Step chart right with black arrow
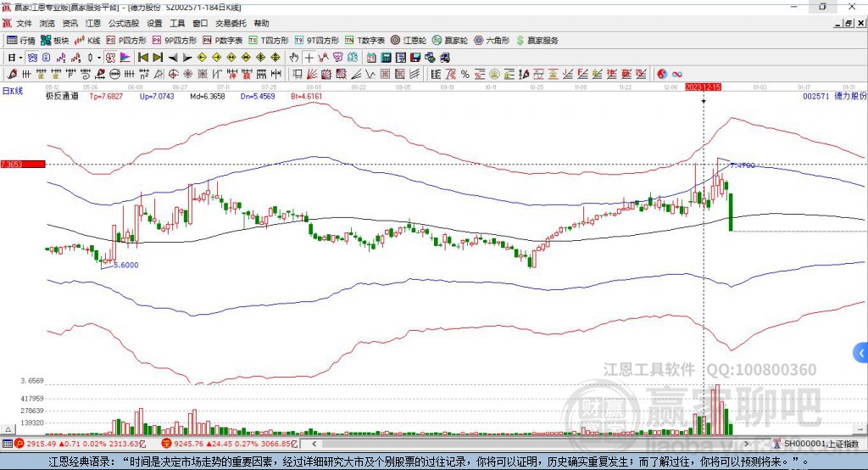The height and width of the screenshot is (470, 868). [187, 58]
